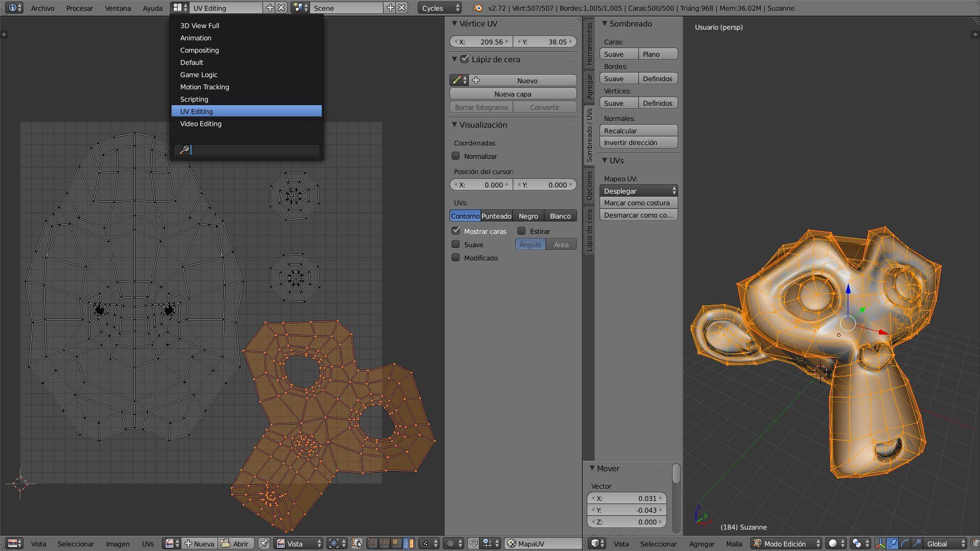Open the UV pivot point selector

[x=337, y=543]
